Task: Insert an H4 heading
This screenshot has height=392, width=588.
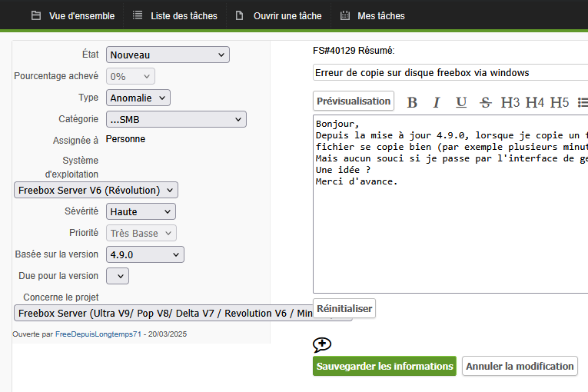Action: (x=534, y=102)
